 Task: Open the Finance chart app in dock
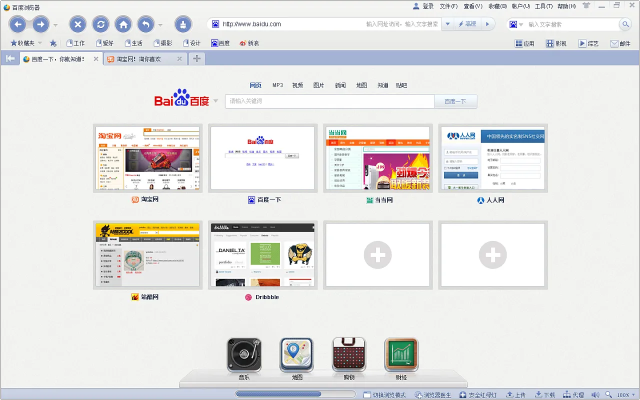(x=401, y=356)
